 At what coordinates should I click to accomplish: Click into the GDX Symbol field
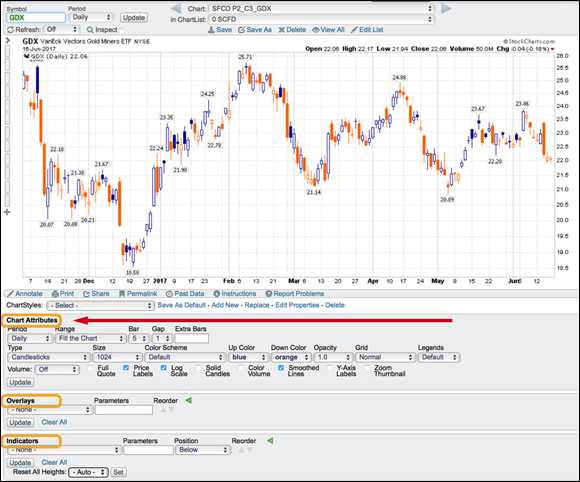(36, 17)
